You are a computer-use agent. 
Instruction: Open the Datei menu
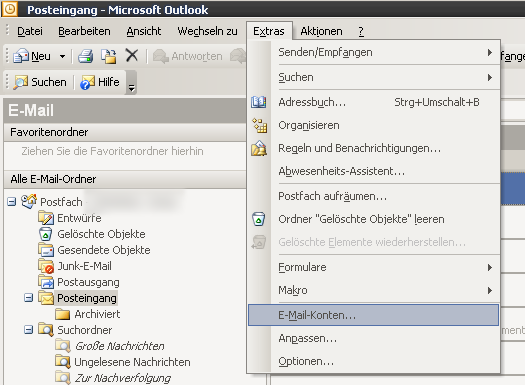pos(30,31)
